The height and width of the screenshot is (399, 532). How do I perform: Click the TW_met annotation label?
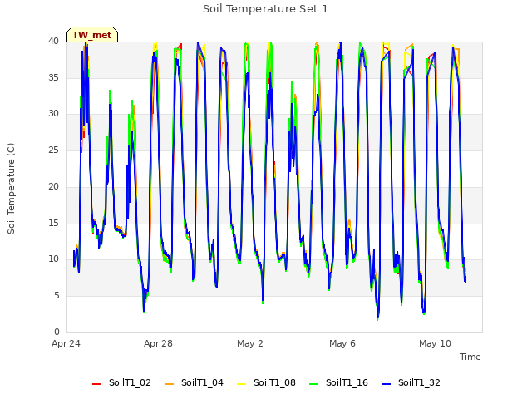coord(92,35)
